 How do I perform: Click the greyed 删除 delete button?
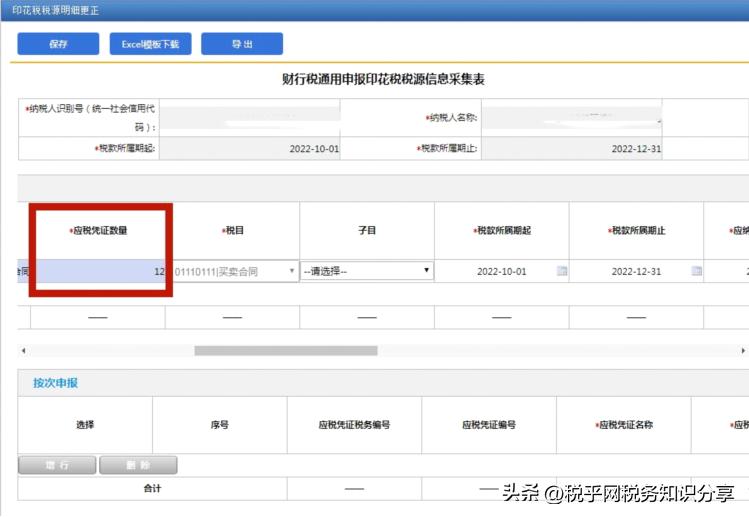coord(139,465)
